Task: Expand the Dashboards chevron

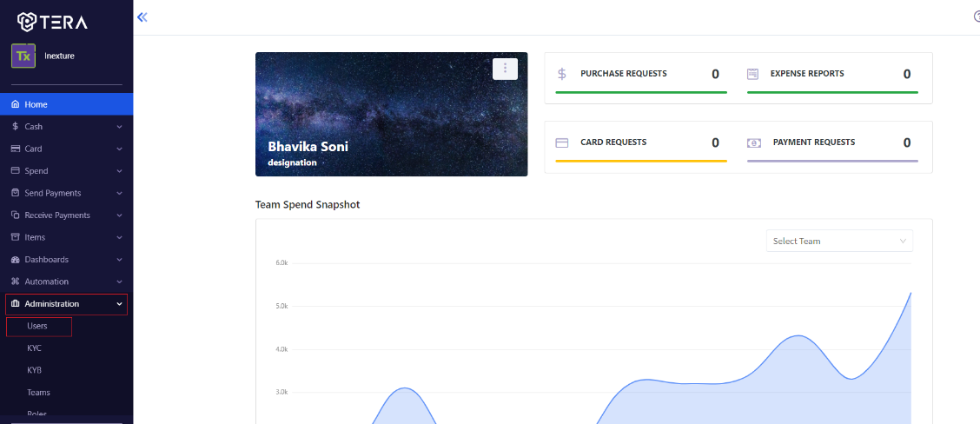Action: (119, 260)
